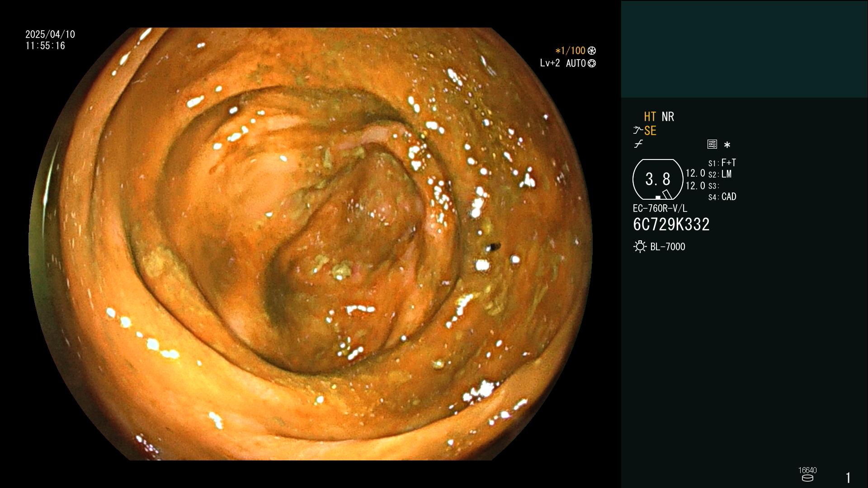Click the empty S3: switch assignment

point(713,186)
